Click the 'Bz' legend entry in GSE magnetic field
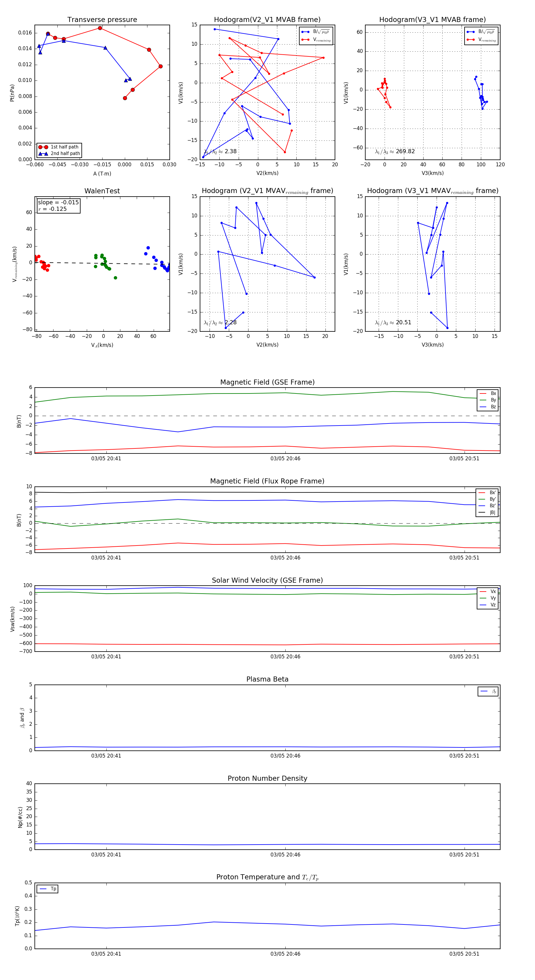This screenshot has width=535, height=980. 488,407
